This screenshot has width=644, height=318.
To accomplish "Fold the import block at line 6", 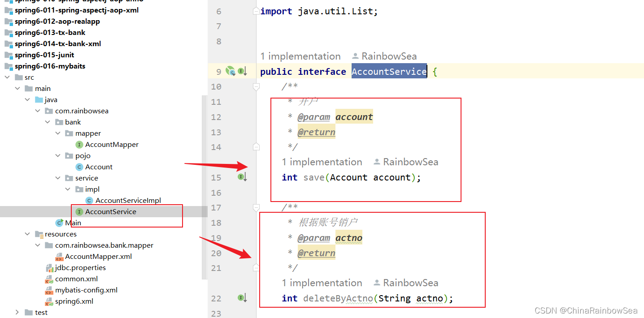I will click(256, 11).
